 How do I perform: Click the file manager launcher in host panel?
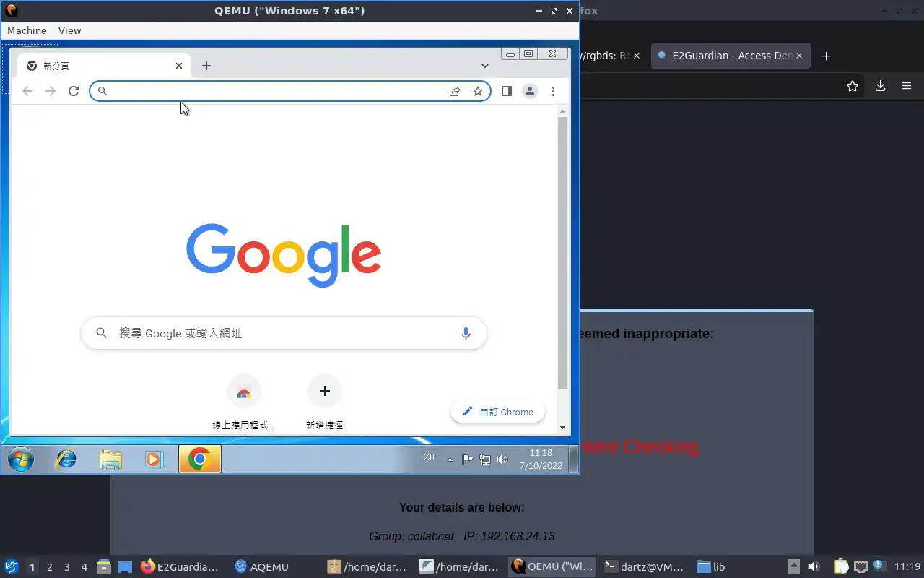tap(103, 567)
